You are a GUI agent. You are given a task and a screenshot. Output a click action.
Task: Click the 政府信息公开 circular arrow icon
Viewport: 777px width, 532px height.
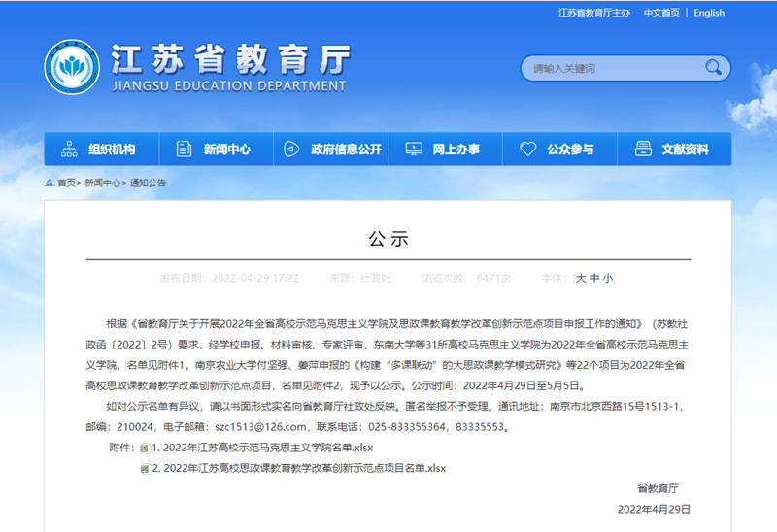point(291,149)
